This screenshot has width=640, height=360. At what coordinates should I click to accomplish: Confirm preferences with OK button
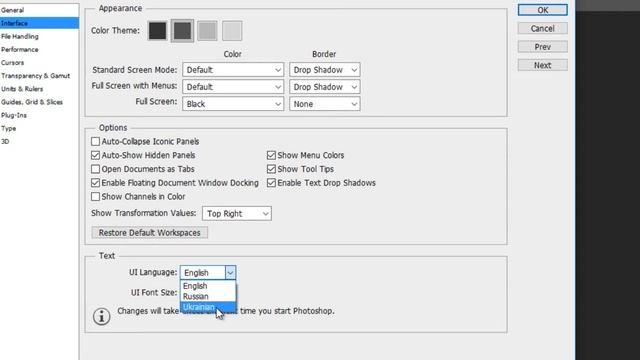542,10
